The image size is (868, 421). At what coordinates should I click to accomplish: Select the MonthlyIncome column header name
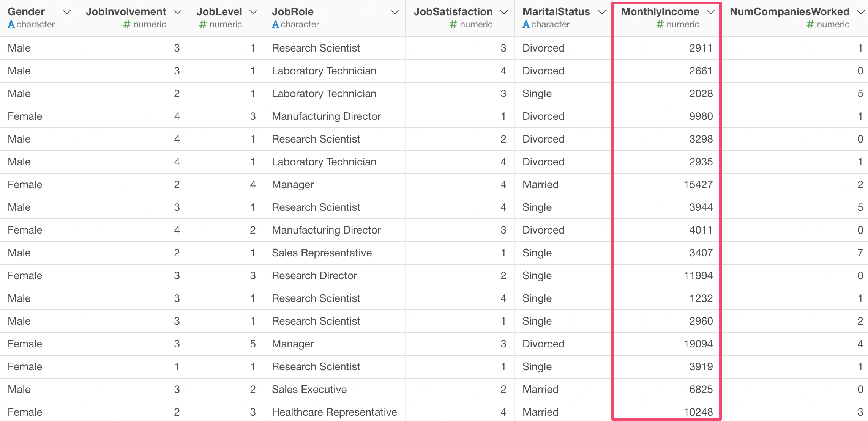660,12
